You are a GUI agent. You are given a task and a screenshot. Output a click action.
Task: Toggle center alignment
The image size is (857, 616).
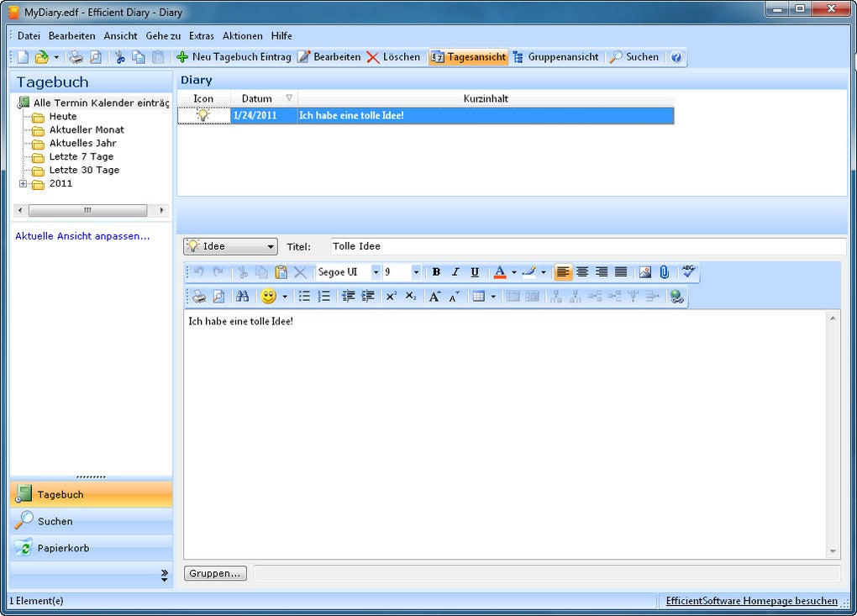click(x=582, y=272)
